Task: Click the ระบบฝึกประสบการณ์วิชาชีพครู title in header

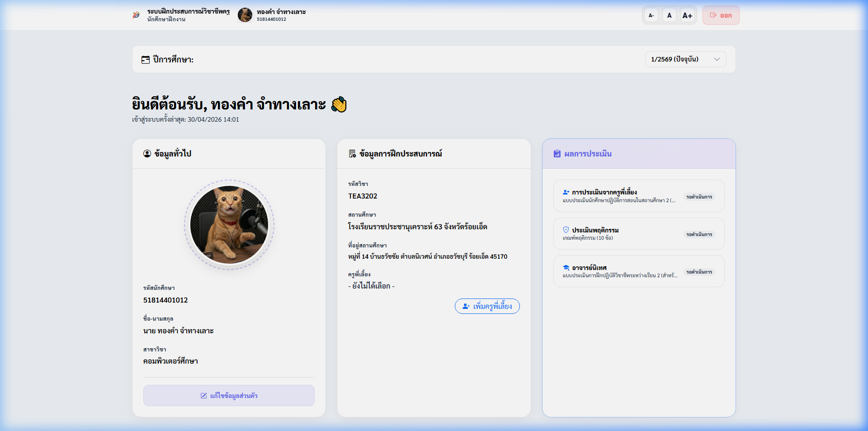Action: point(189,11)
